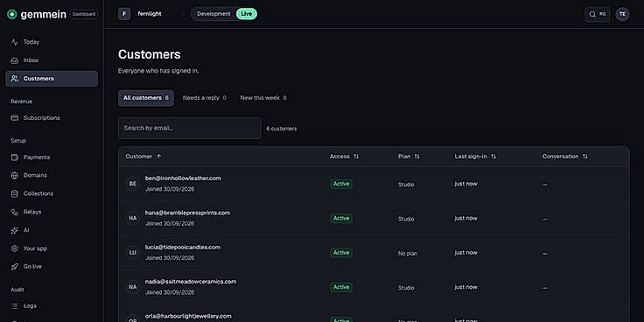
Task: Click the BE customer avatar
Action: click(x=133, y=184)
